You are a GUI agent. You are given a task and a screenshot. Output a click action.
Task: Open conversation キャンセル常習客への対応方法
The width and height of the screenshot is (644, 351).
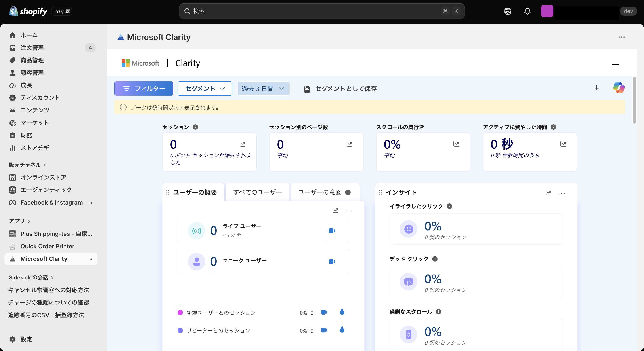(x=49, y=290)
